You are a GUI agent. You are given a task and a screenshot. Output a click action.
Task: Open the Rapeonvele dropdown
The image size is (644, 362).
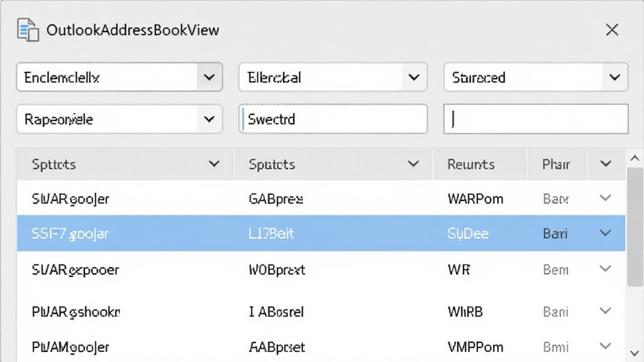(x=209, y=119)
